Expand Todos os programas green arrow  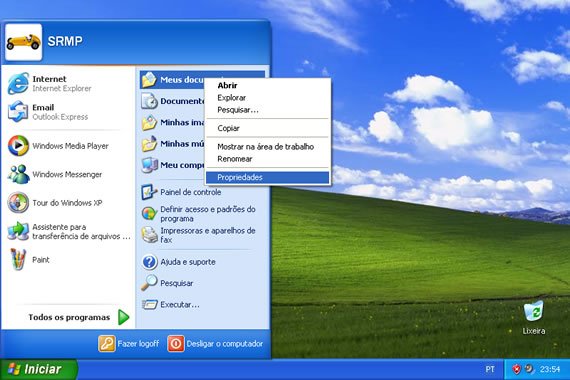(x=124, y=317)
